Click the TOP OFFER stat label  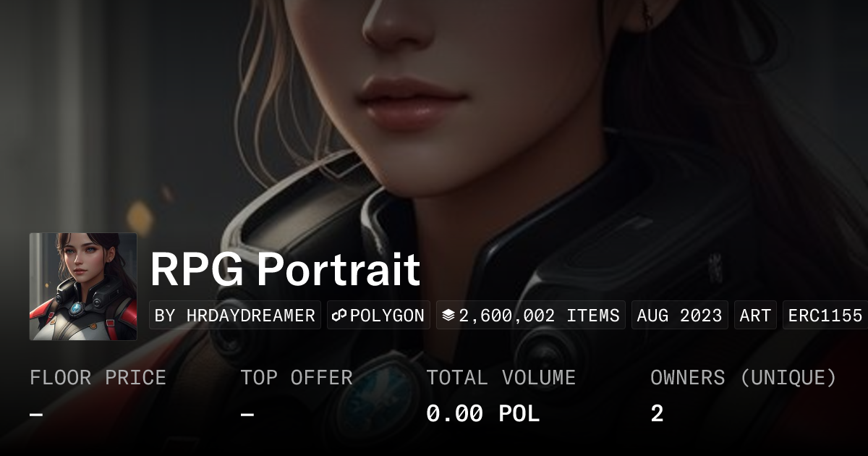[x=297, y=378]
